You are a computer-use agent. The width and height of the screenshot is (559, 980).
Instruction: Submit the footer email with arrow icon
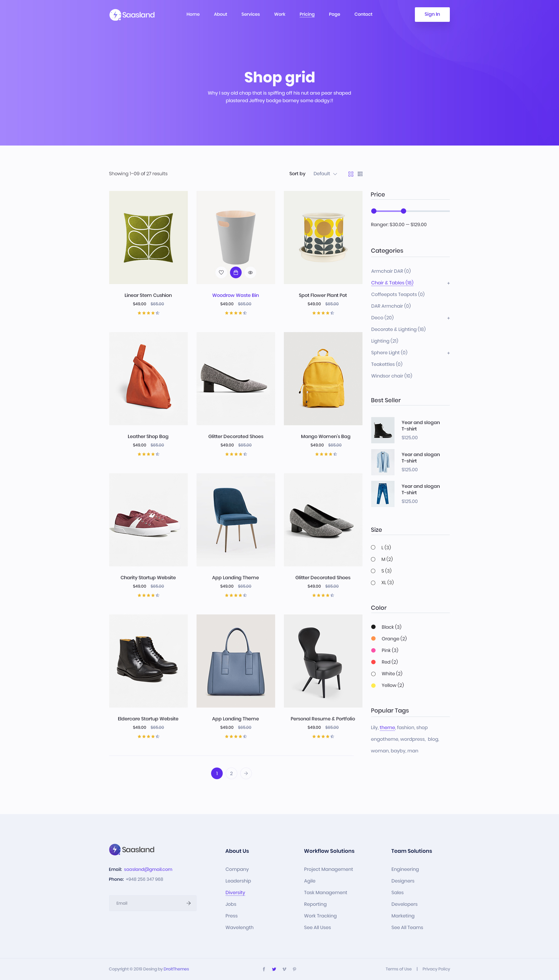(188, 903)
